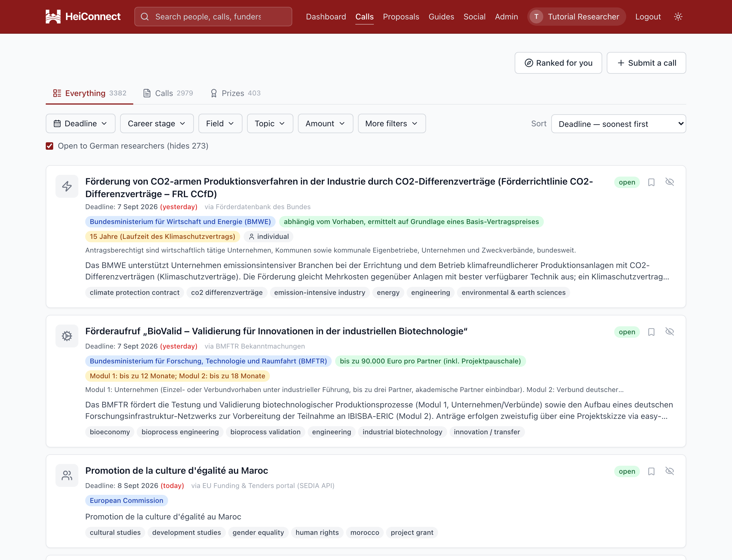
Task: Click the Logout link
Action: coord(648,17)
